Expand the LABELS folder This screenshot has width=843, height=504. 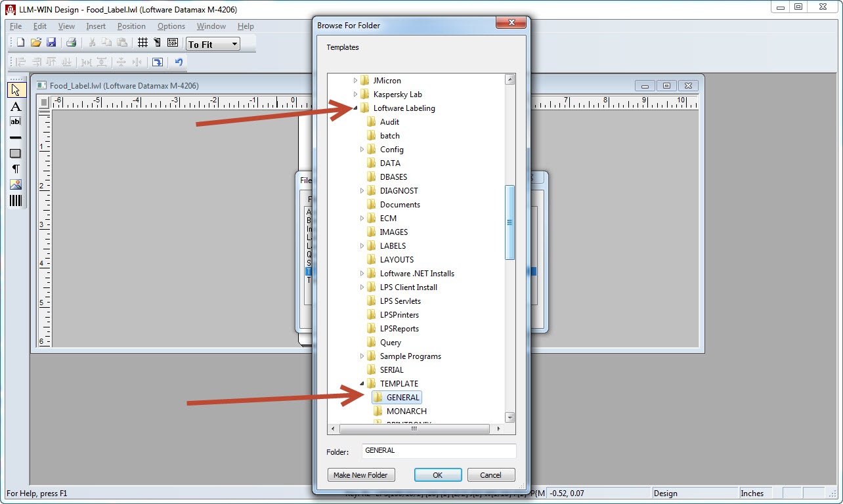[x=362, y=246]
